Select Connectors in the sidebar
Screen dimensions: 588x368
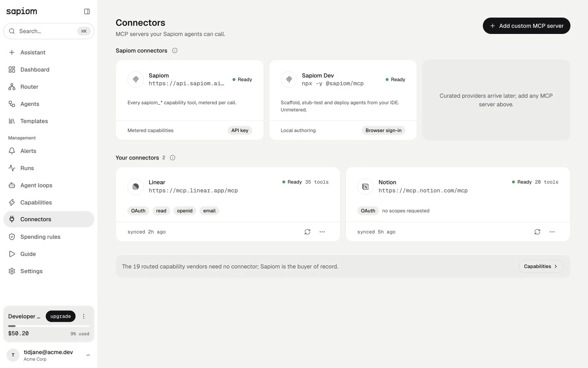pyautogui.click(x=49, y=219)
